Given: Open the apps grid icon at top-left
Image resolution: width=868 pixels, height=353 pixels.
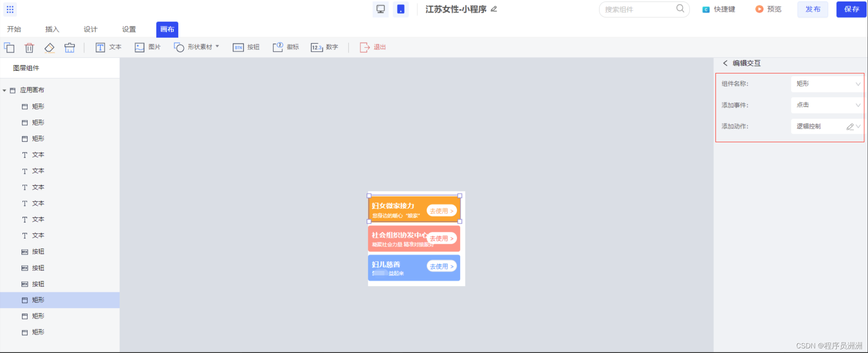Looking at the screenshot, I should point(10,9).
